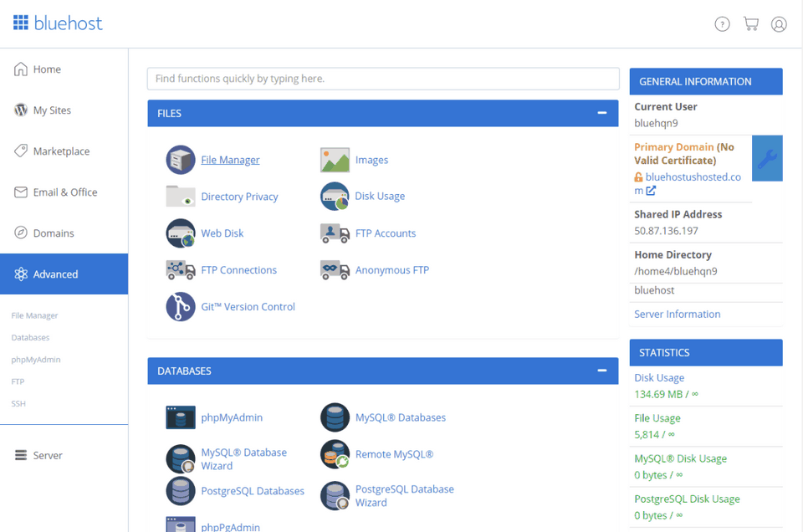The width and height of the screenshot is (803, 532).
Task: Click the phpMyAdmin icon
Action: 181,417
